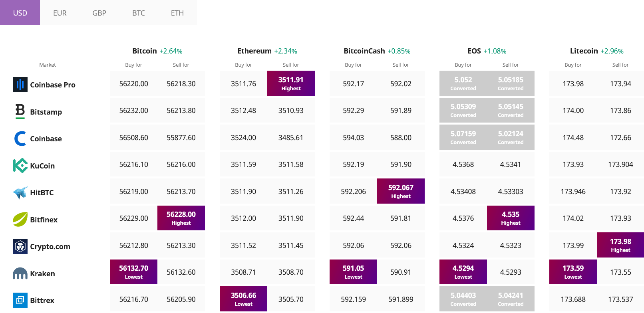Image resolution: width=644 pixels, height=313 pixels.
Task: Click HitBTC EOS buy price 4.53408
Action: coord(463,192)
